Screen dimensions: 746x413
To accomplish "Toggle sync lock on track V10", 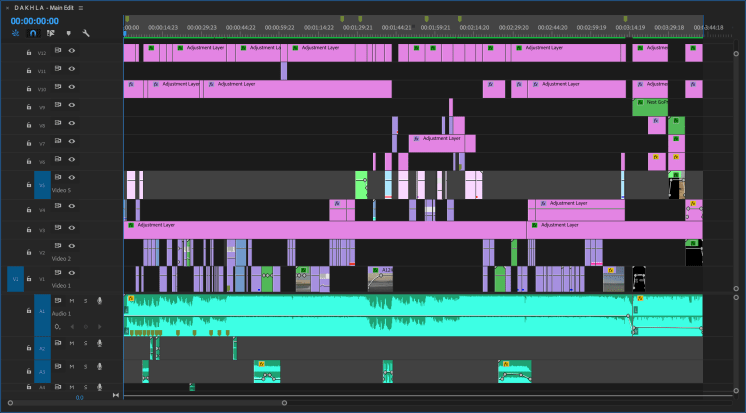I will [58, 89].
